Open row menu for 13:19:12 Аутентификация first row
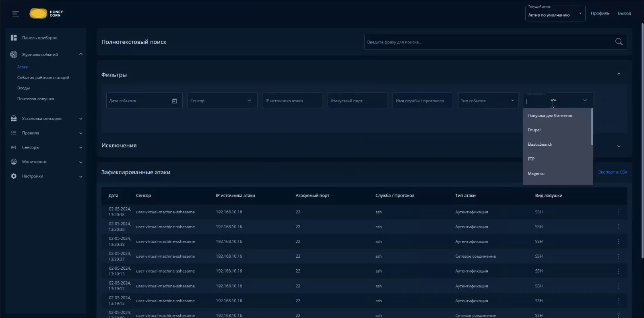644x318 pixels. click(x=619, y=286)
